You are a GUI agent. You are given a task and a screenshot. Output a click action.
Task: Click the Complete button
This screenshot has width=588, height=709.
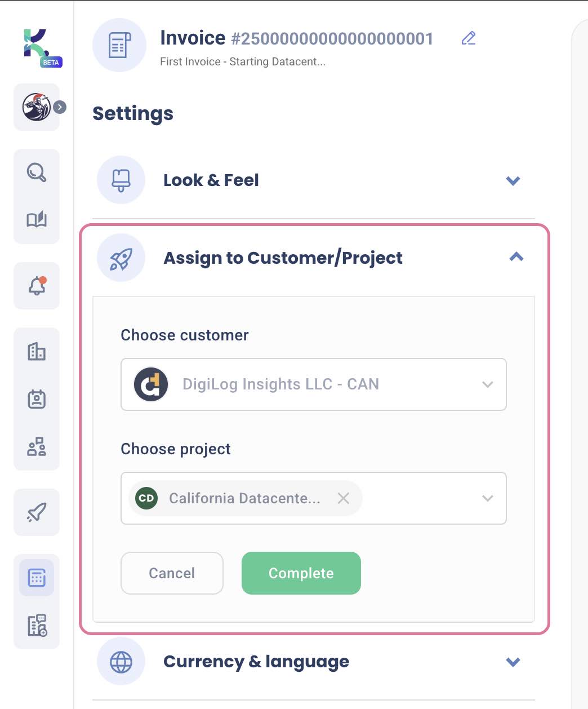point(301,573)
